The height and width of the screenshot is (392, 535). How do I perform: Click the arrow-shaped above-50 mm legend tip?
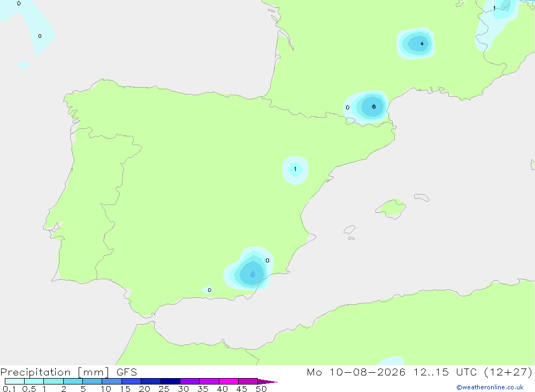tap(267, 381)
